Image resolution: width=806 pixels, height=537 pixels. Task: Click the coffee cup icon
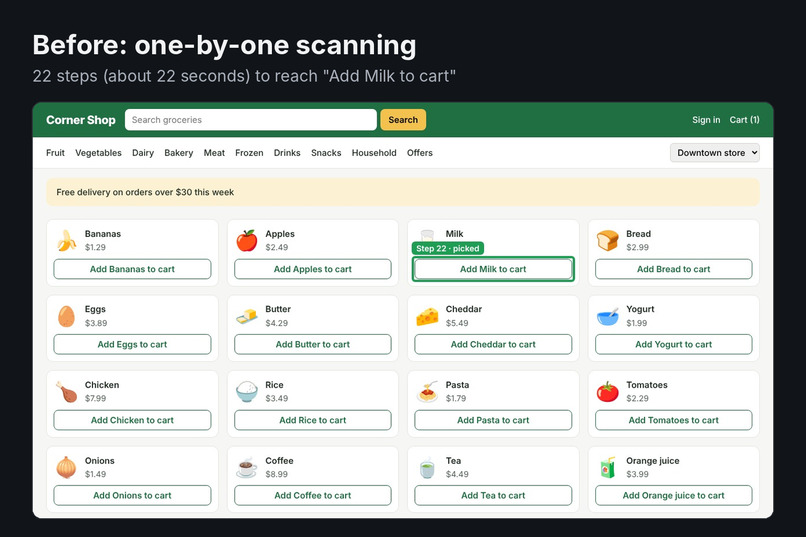tap(247, 467)
